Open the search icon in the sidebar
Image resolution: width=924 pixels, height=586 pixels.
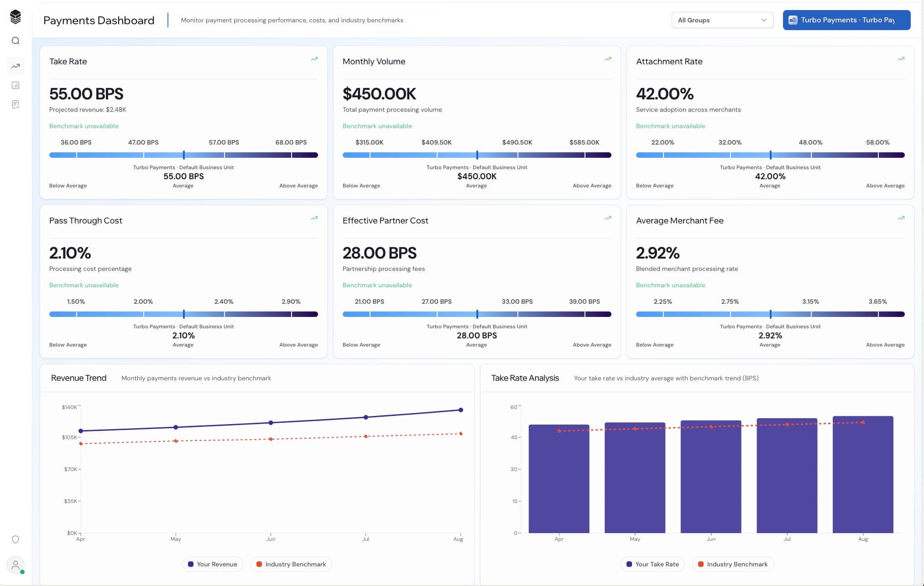coord(15,41)
